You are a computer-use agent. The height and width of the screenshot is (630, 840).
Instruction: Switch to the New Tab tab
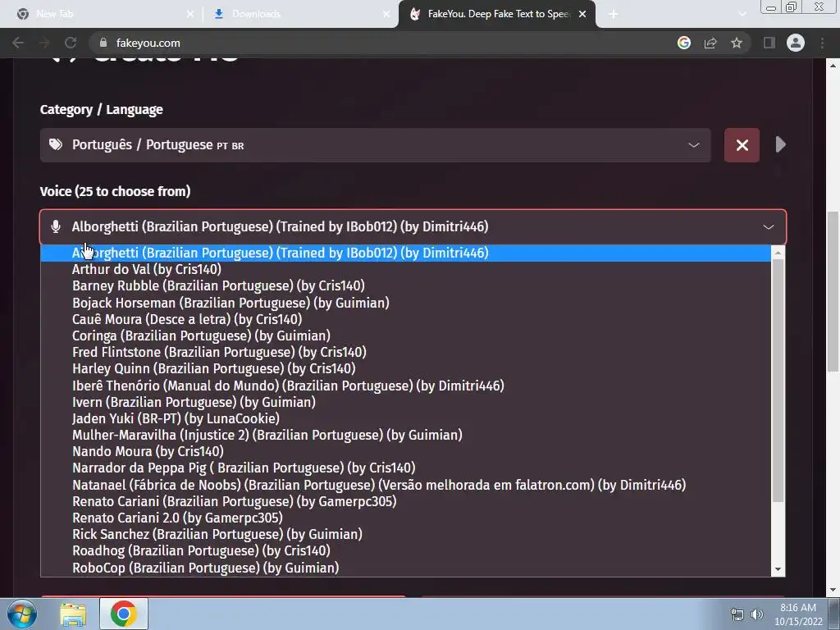(x=102, y=14)
